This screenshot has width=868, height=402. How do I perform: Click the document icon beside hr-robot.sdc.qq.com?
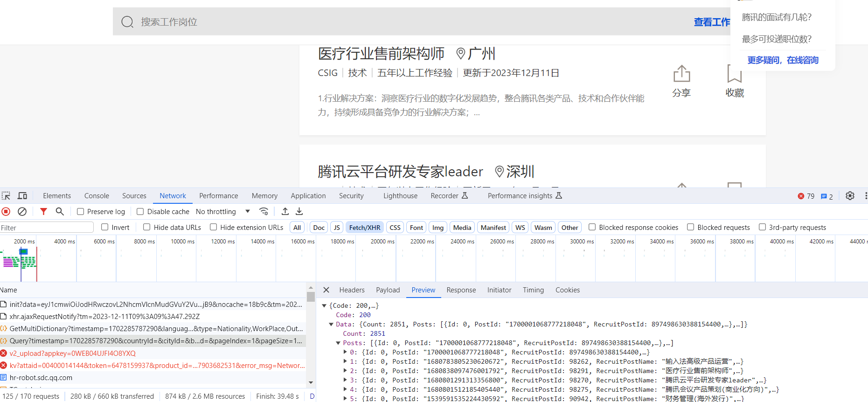click(x=4, y=378)
